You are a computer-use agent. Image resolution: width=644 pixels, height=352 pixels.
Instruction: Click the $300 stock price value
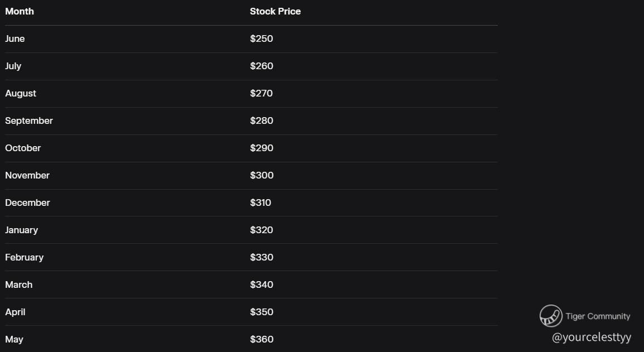[262, 175]
